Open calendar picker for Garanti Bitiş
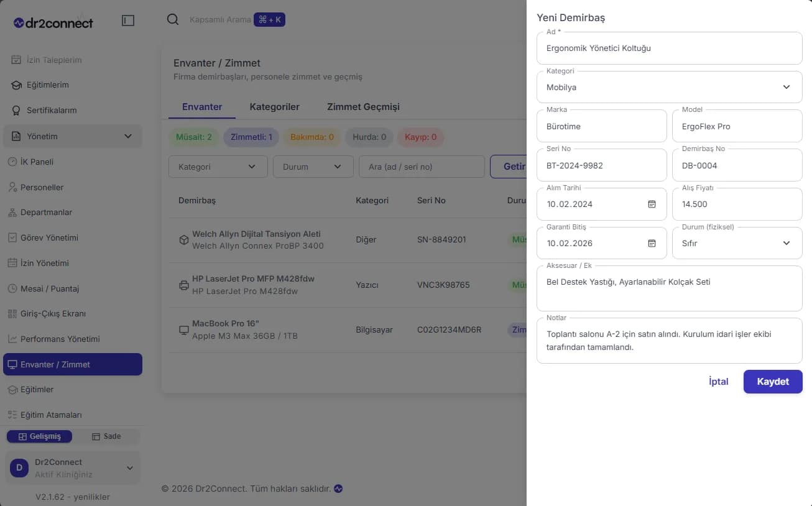 click(652, 243)
